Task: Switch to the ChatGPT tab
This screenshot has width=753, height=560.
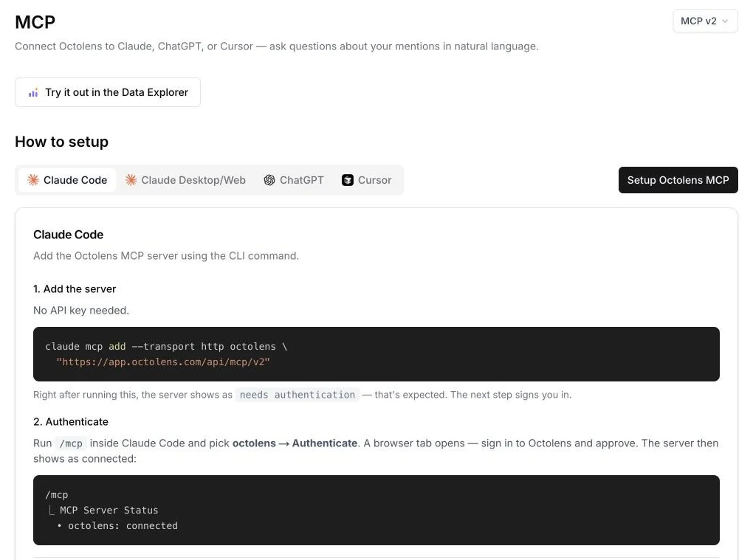Action: click(294, 180)
